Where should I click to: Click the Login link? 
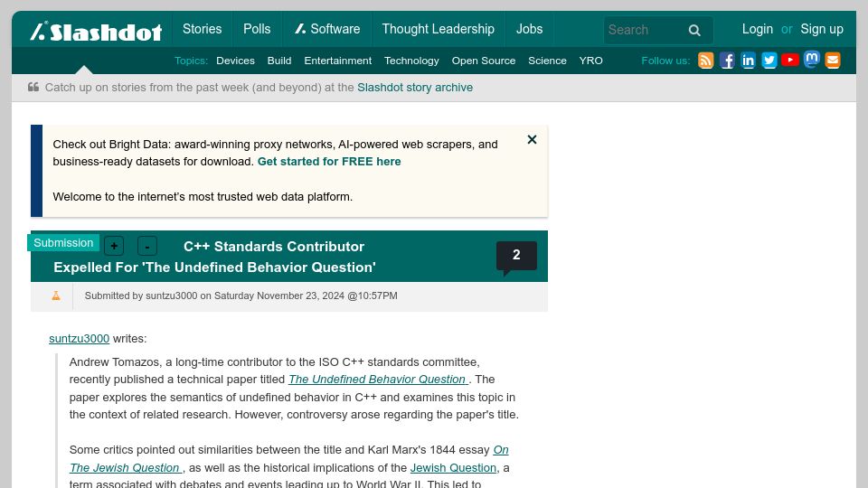[x=758, y=29]
